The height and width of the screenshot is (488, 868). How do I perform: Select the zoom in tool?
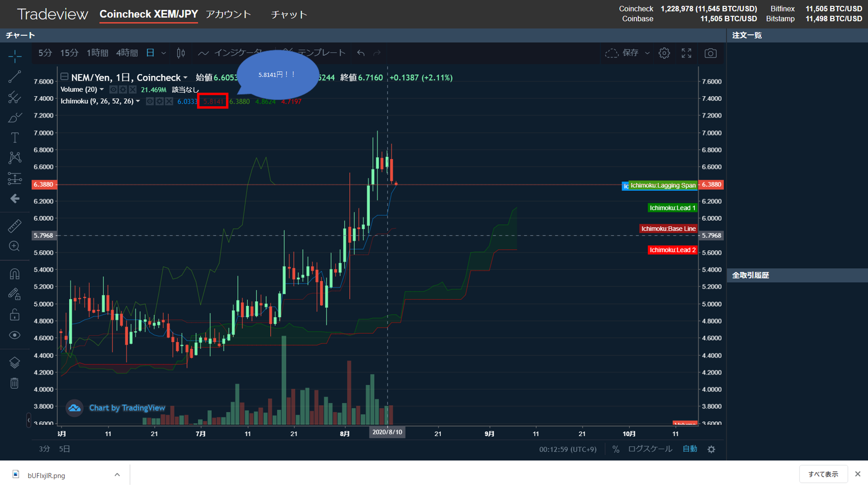pyautogui.click(x=15, y=246)
